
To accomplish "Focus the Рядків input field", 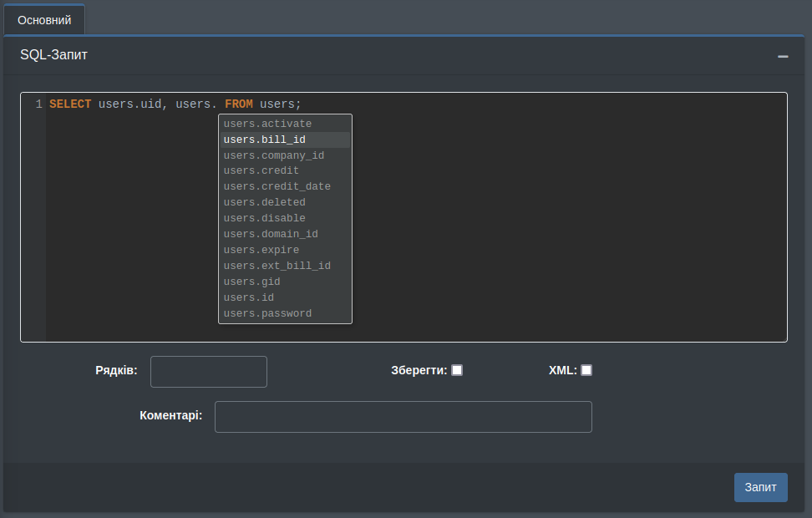I will click(x=209, y=372).
